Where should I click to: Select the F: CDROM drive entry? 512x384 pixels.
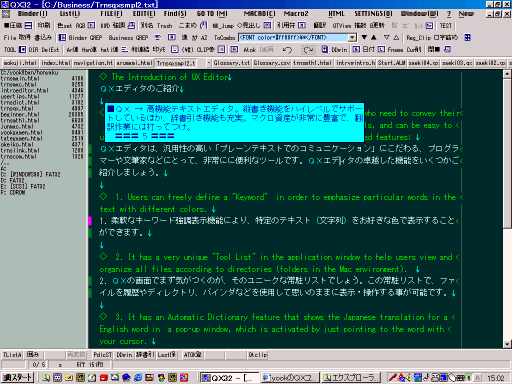(x=13, y=192)
